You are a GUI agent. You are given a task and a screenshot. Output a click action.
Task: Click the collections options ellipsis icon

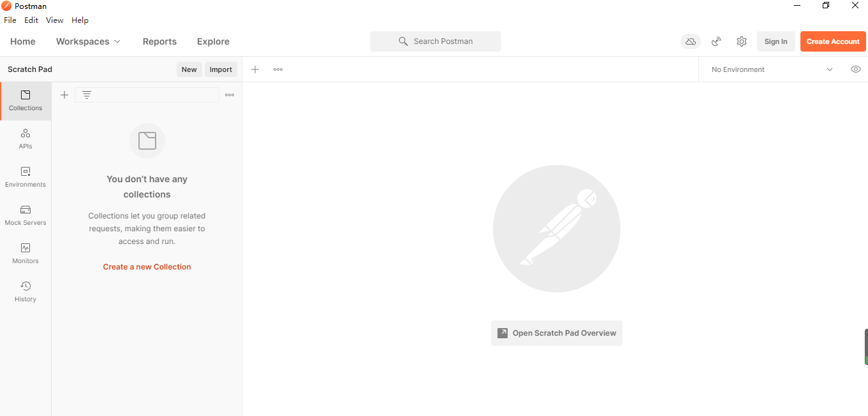230,95
